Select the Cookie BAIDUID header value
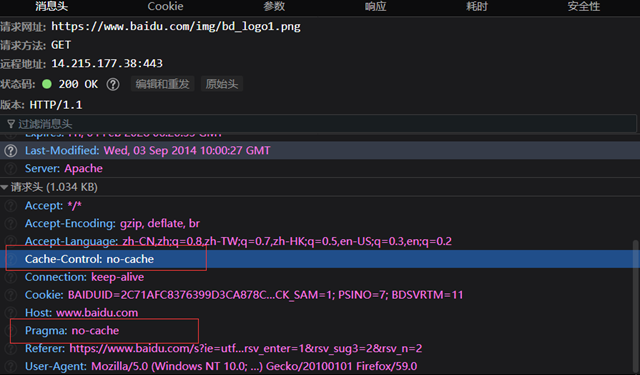 [x=265, y=295]
